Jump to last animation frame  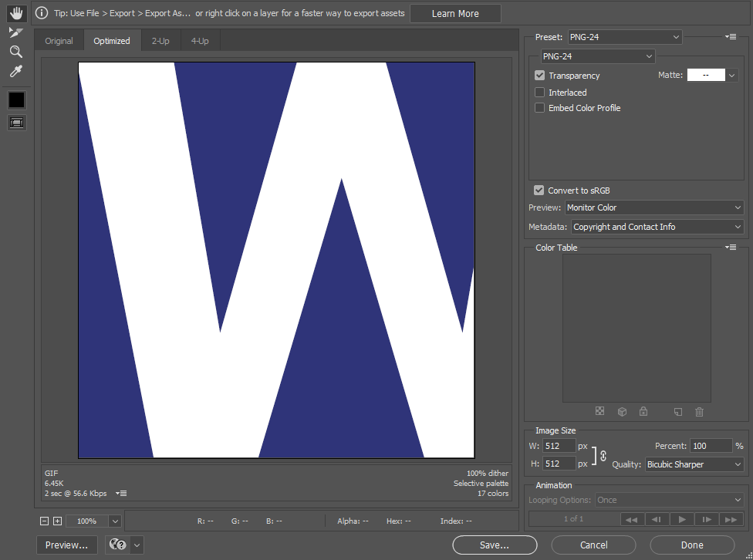coord(731,519)
